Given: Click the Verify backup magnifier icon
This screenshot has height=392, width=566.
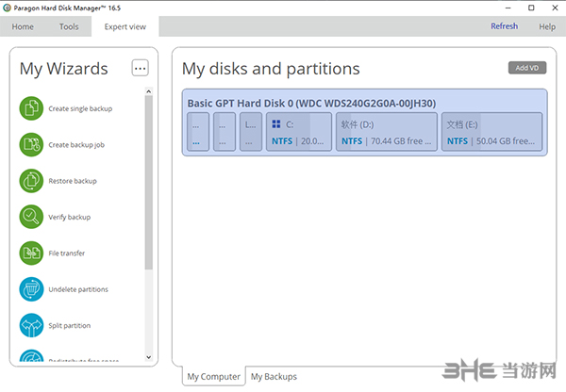Looking at the screenshot, I should pos(31,217).
